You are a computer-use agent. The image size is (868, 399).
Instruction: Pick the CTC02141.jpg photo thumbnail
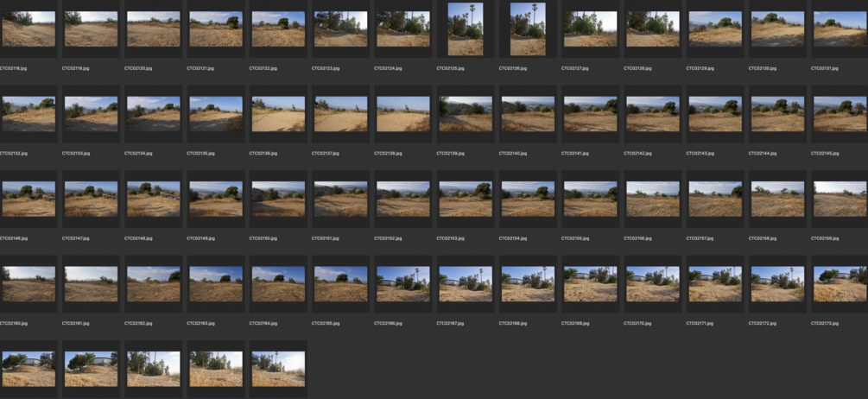point(591,114)
